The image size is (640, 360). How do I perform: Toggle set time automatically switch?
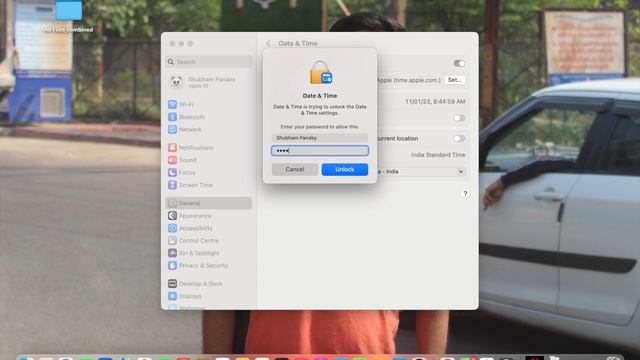pos(459,63)
